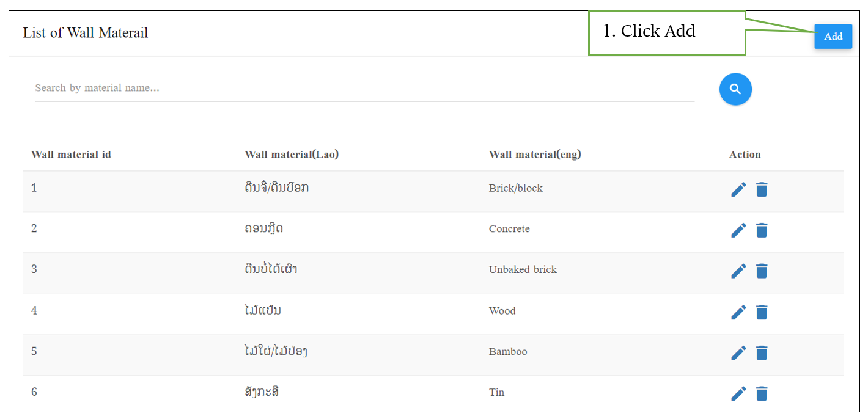This screenshot has width=868, height=419.
Task: Edit the Wood material row
Action: tap(738, 312)
